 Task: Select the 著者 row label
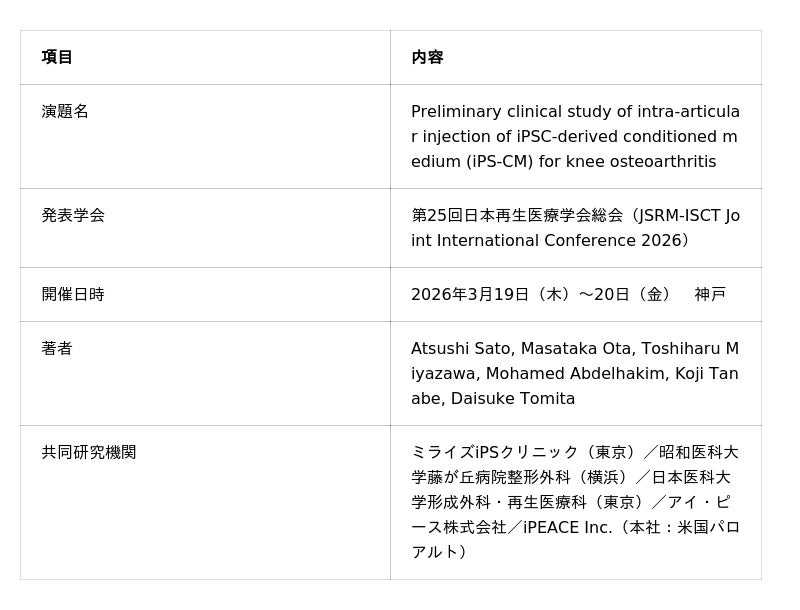point(57,348)
